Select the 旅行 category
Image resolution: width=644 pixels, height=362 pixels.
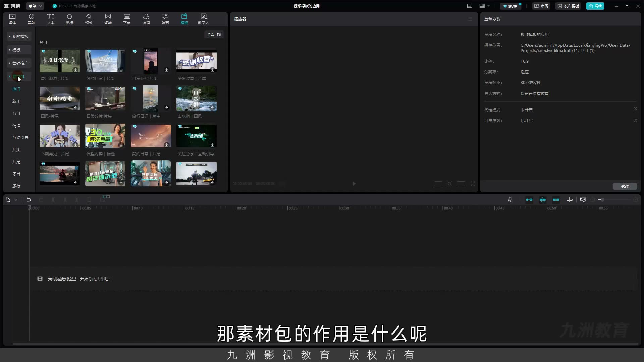(16, 186)
